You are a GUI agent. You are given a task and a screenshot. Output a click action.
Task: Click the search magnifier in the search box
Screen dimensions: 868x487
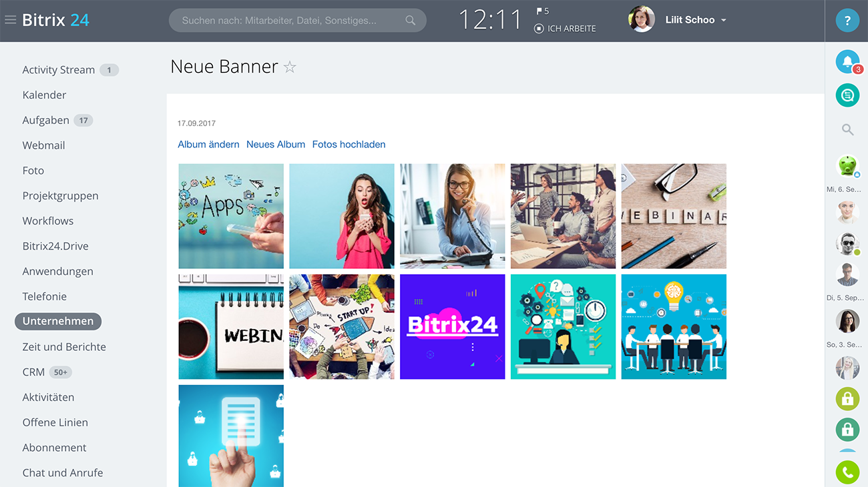(411, 21)
